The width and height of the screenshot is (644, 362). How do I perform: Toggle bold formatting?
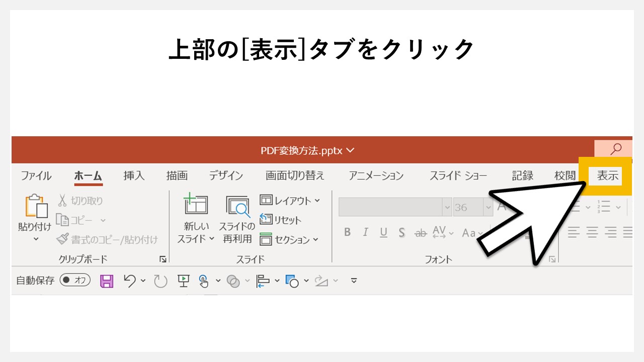click(348, 232)
